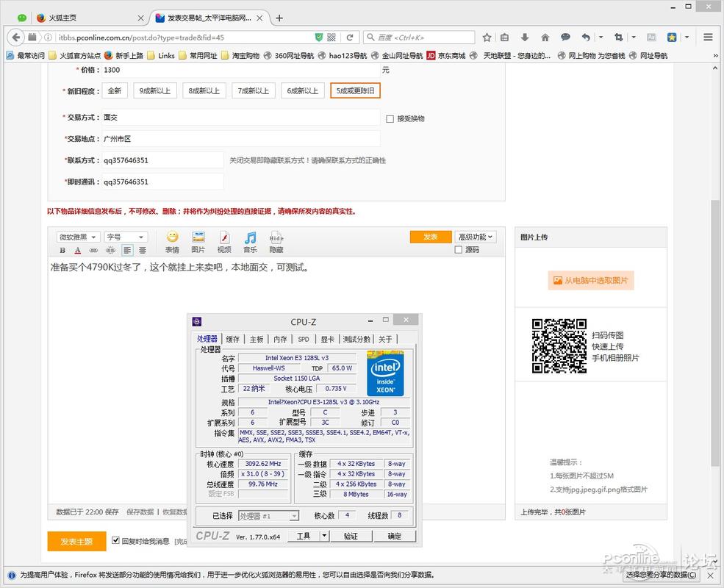Insert a hyperlink in the editor
The image size is (724, 588).
[93, 250]
